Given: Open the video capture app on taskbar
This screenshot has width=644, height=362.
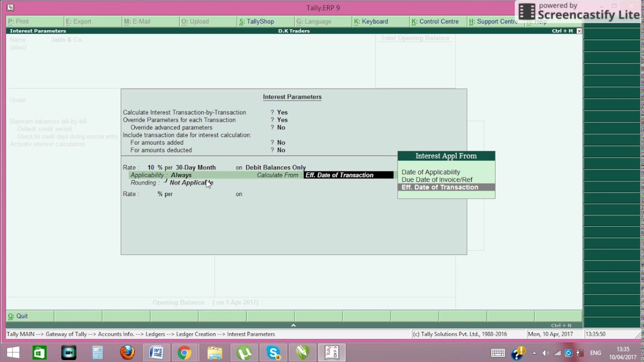Looking at the screenshot, I should (x=68, y=353).
